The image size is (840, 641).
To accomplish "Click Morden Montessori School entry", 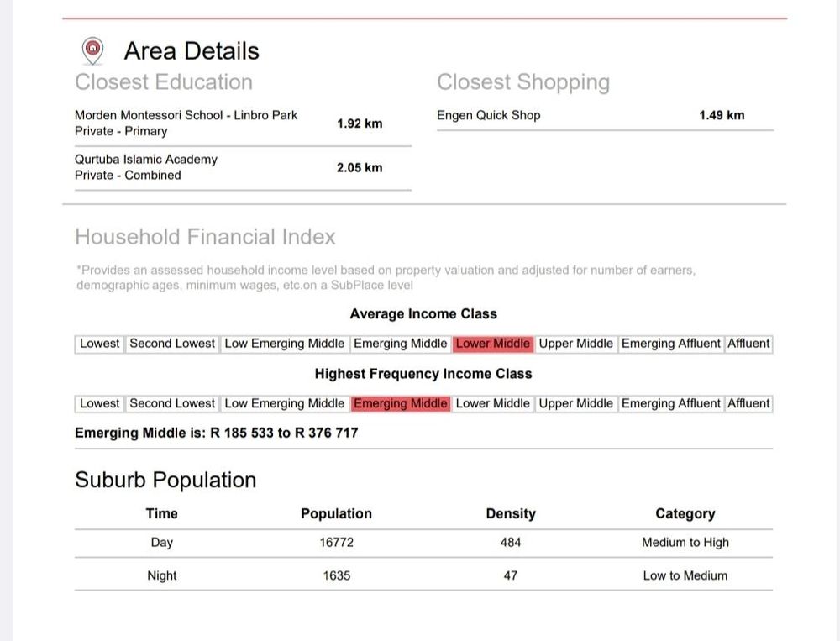I will point(186,115).
